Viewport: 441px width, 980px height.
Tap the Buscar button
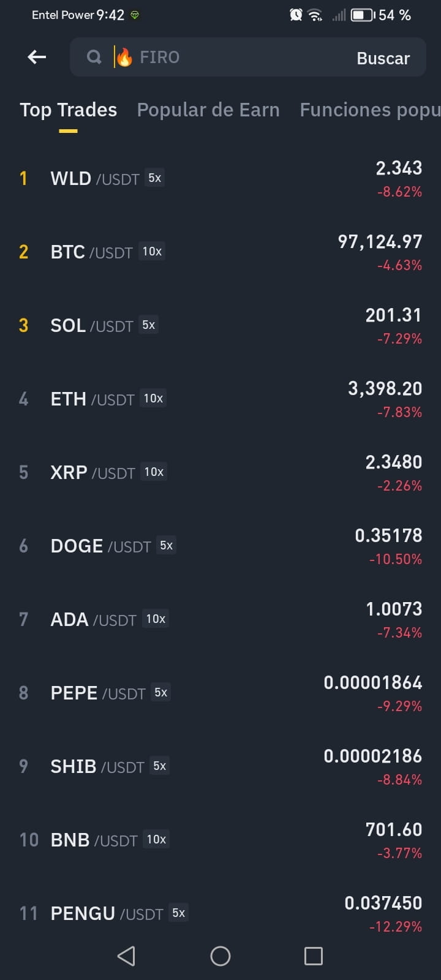click(x=383, y=58)
